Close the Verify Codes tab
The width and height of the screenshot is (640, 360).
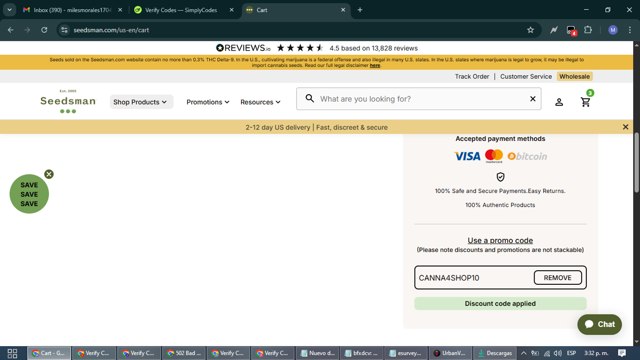(x=231, y=10)
